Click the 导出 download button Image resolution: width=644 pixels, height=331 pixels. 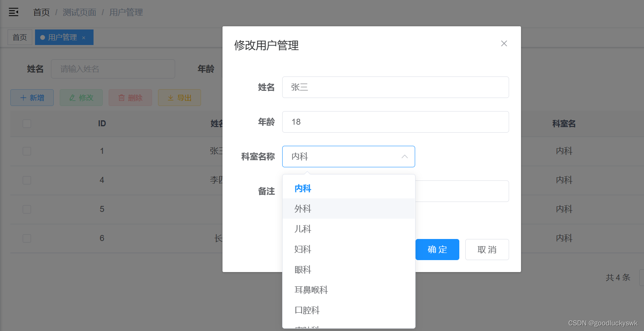click(x=180, y=98)
